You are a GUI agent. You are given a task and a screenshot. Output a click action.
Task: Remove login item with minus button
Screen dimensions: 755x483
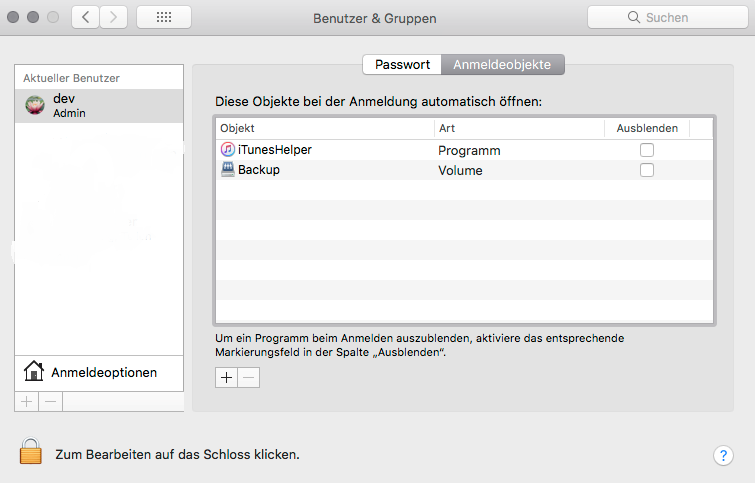pos(248,377)
